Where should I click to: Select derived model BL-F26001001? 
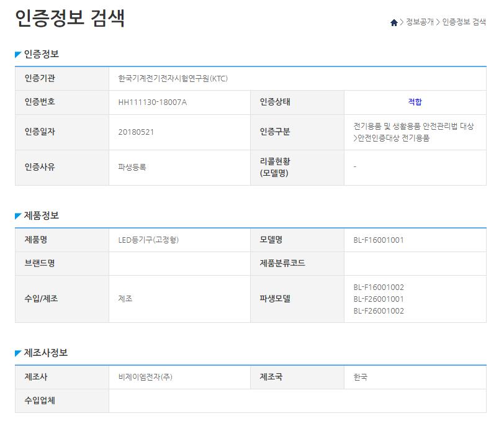pos(379,299)
